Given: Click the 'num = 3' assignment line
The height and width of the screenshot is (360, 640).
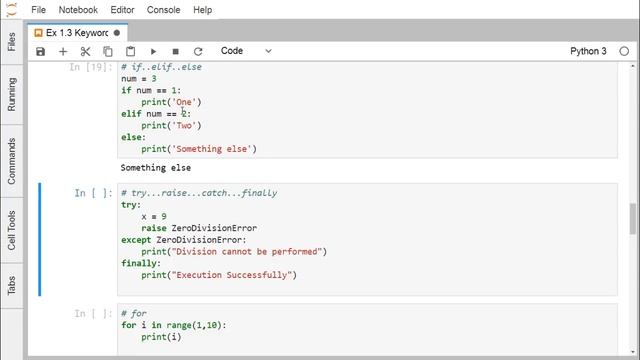Looking at the screenshot, I should point(139,79).
